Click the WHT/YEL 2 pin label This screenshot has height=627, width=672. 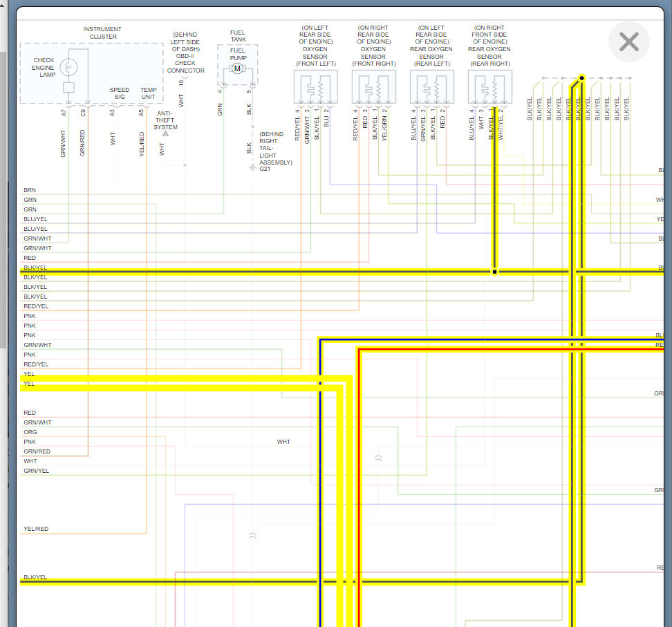click(501, 124)
